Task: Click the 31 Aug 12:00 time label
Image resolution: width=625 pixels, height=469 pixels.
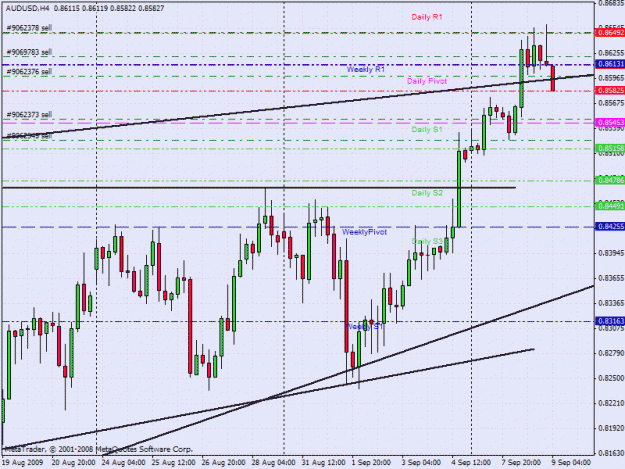Action: (323, 463)
